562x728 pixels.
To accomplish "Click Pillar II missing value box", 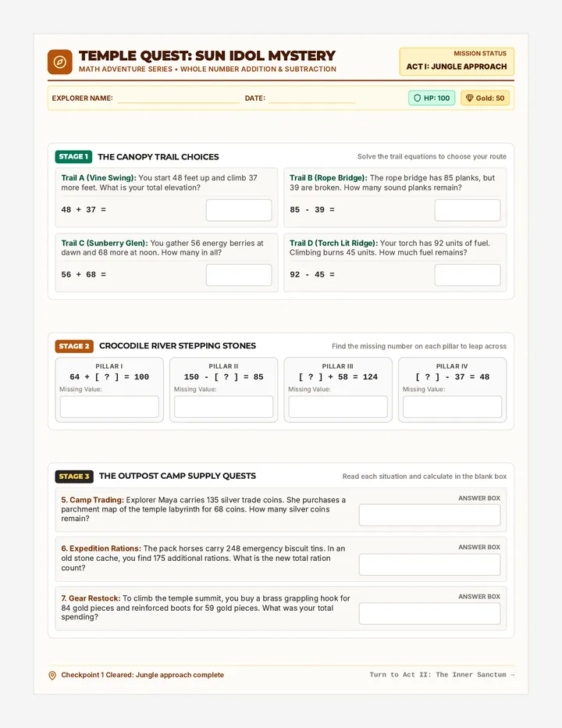I will coord(224,407).
